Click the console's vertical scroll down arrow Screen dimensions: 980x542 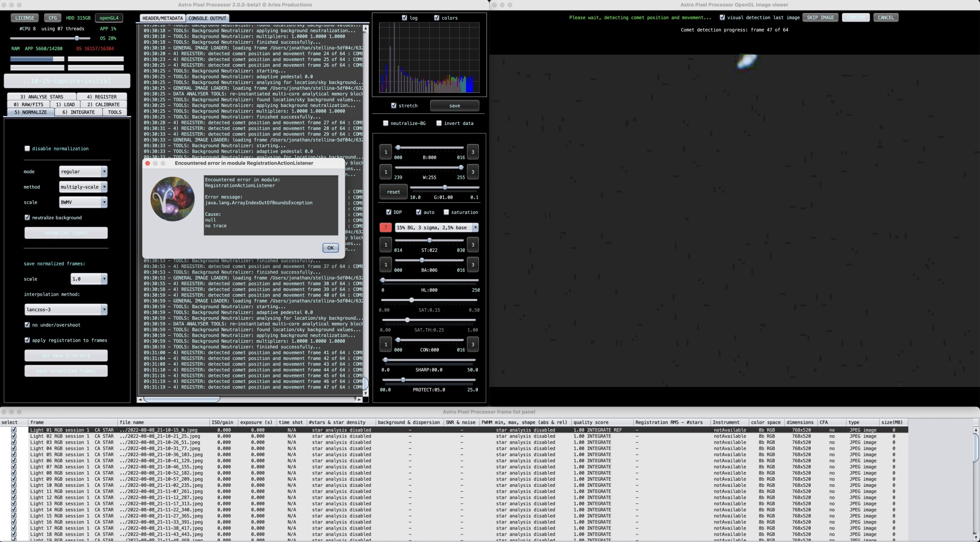tap(365, 393)
